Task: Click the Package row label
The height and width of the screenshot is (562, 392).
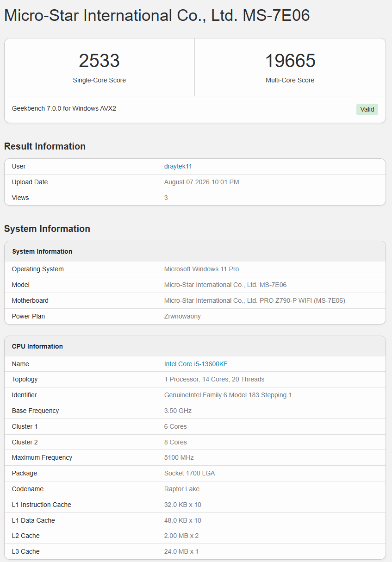Action: click(25, 473)
